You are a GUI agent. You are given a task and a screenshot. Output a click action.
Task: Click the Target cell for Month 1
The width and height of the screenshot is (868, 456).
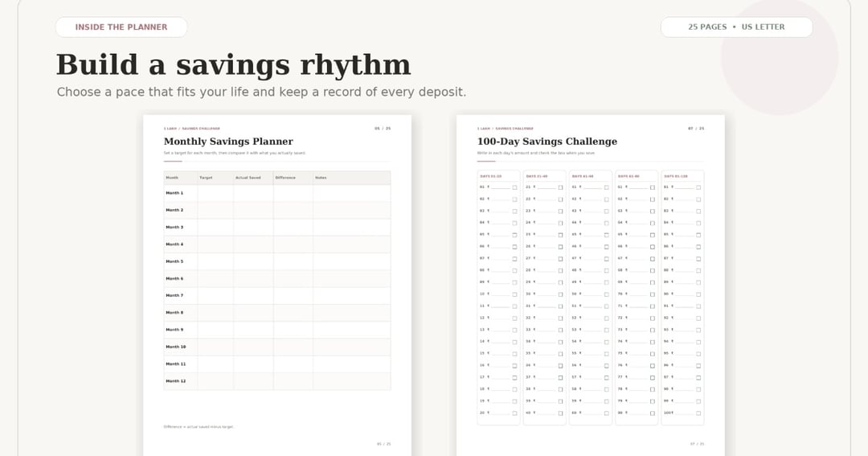215,193
